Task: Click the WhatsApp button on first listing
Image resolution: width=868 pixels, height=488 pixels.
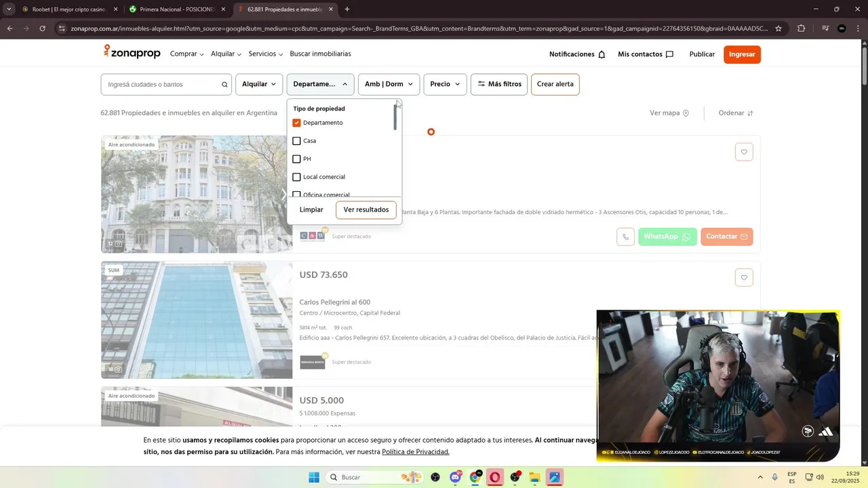Action: click(x=667, y=237)
